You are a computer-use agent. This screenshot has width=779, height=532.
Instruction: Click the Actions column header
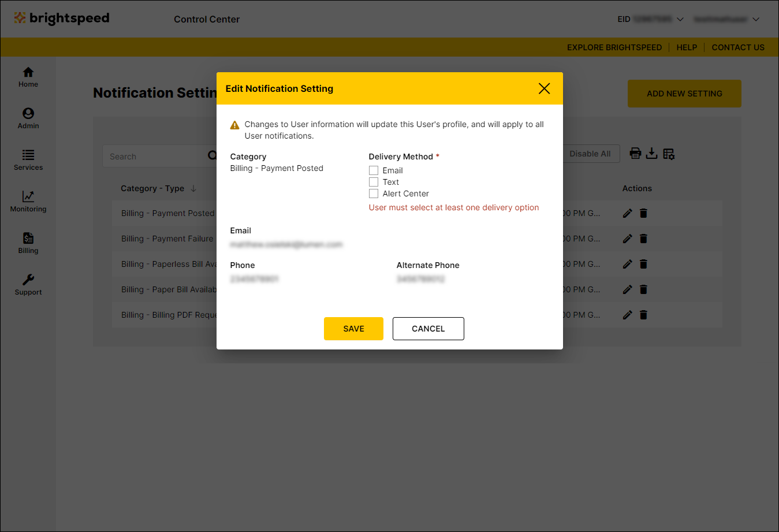point(637,188)
